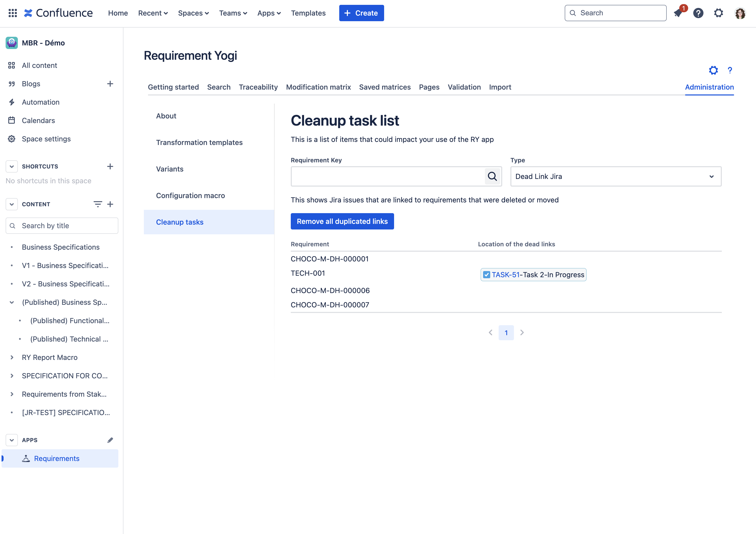Open the TASK-51 Jira issue link
The width and height of the screenshot is (756, 534).
pyautogui.click(x=506, y=274)
